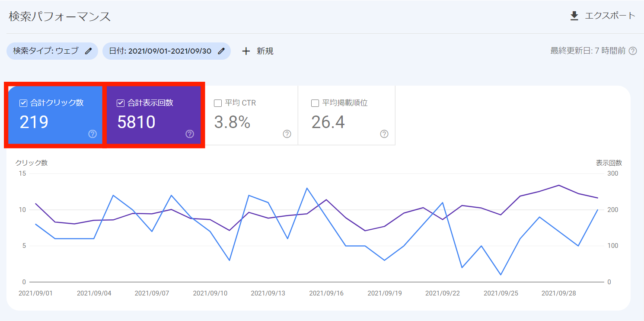Enable the 平均CTR checkbox

217,103
